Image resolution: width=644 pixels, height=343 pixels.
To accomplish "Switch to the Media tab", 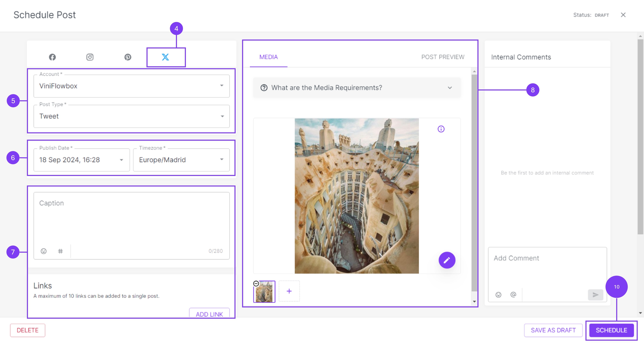I will point(268,57).
